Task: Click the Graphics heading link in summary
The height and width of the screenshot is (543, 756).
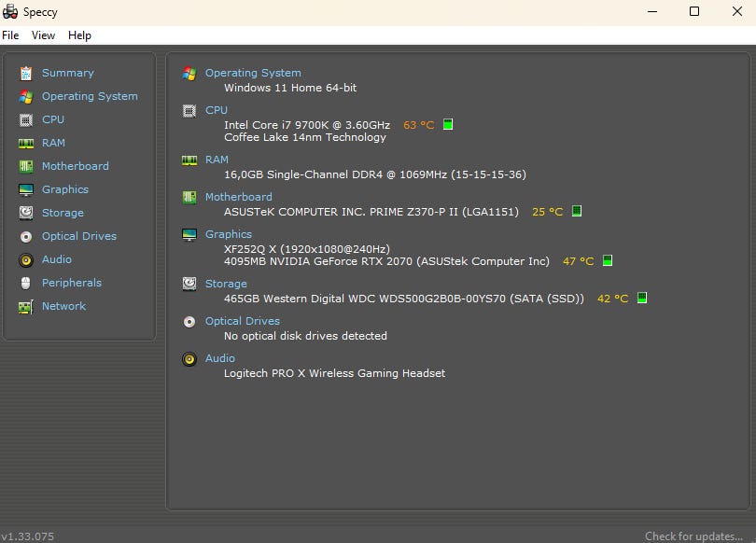Action: 229,234
